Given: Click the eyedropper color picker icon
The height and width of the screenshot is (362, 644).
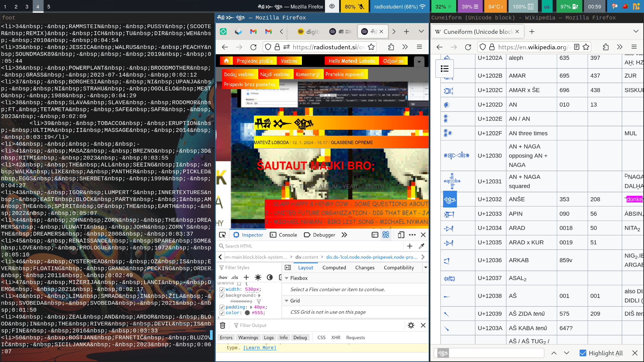Looking at the screenshot, I should pyautogui.click(x=422, y=246).
